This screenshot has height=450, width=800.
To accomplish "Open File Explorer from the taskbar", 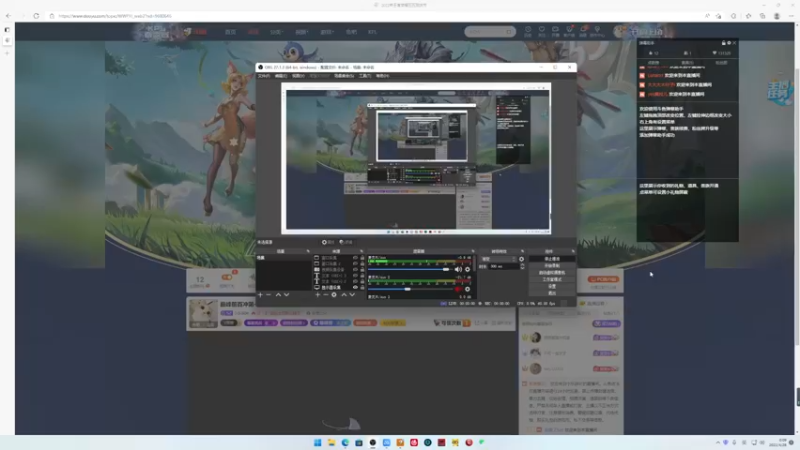I will click(331, 442).
